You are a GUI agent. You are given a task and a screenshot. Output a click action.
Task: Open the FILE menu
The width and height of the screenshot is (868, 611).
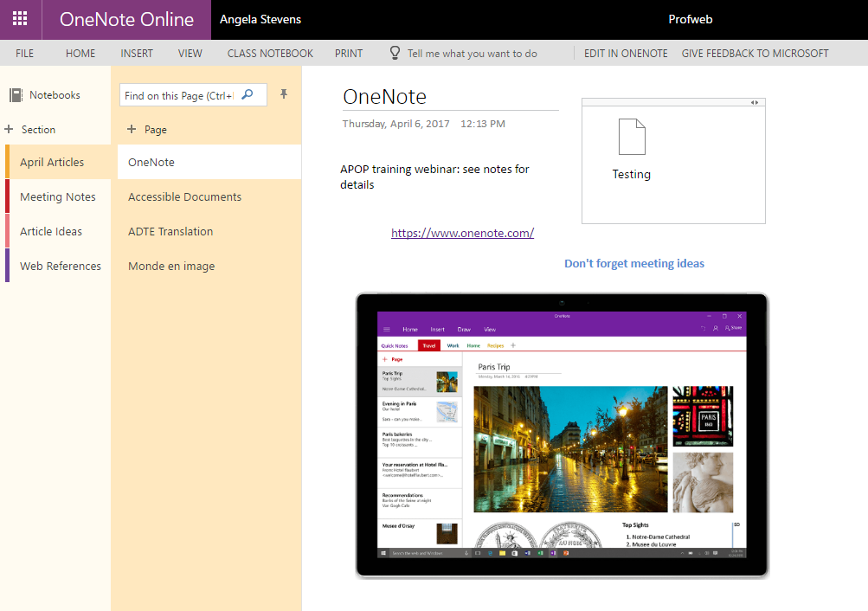tap(24, 53)
